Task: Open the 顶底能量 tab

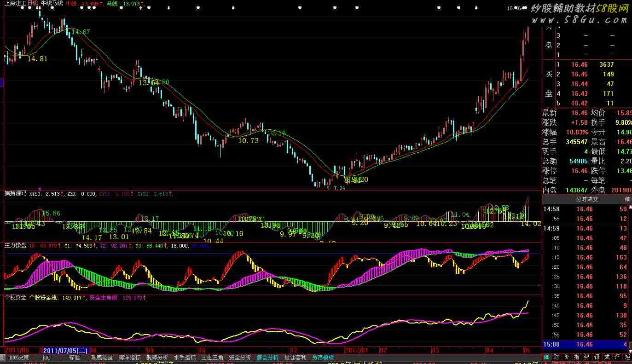Action: point(102,357)
